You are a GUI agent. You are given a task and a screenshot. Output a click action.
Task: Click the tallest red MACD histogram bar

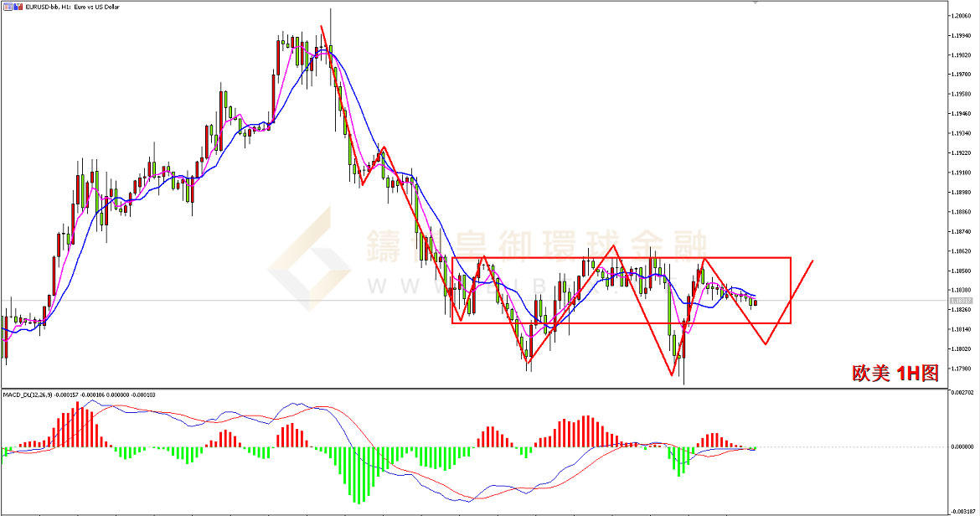point(78,424)
